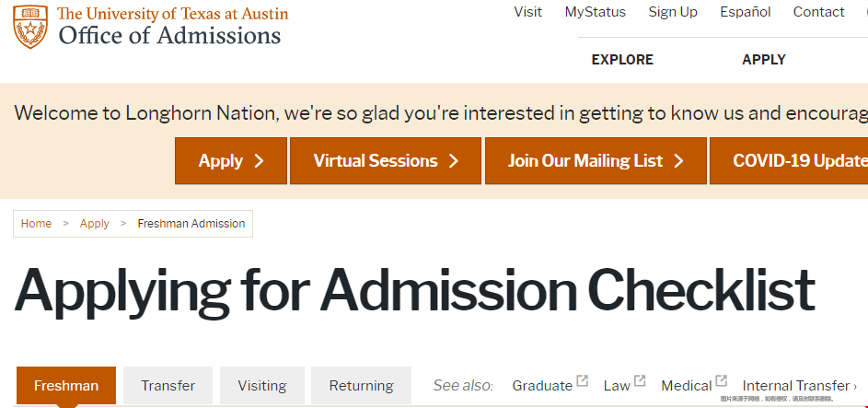Image resolution: width=868 pixels, height=408 pixels.
Task: Click the Office of Admissions title text
Action: coord(170,35)
